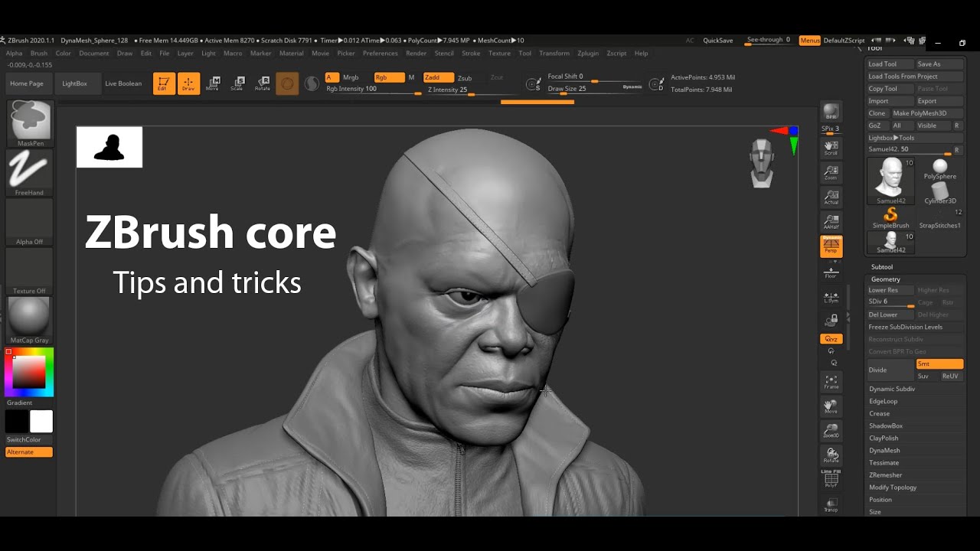Select the Rotate transform tool in top shelf

pyautogui.click(x=263, y=83)
